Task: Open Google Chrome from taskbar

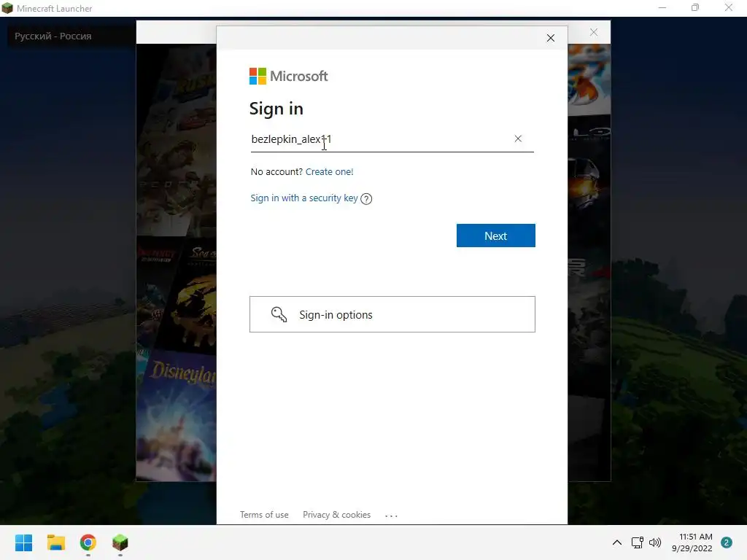Action: tap(88, 542)
